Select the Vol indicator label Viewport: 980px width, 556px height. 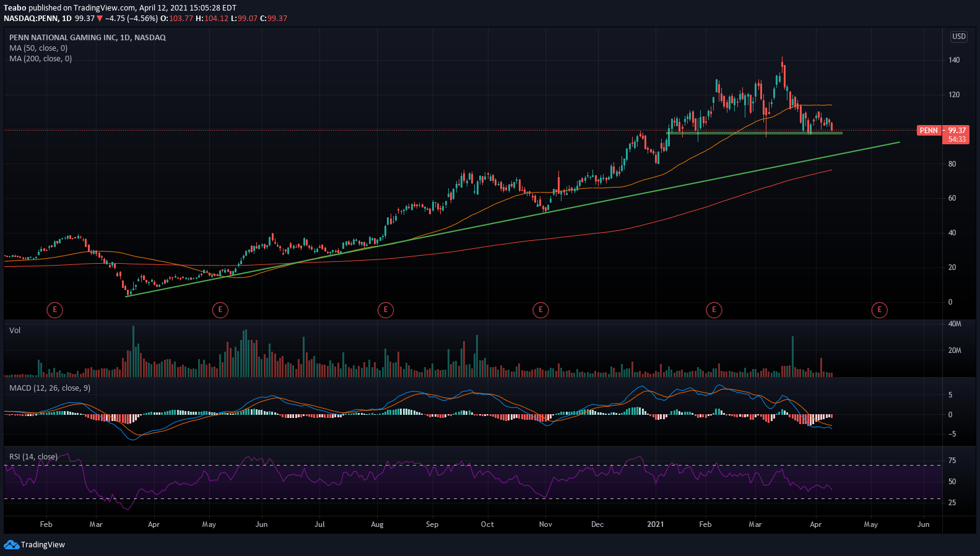(15, 331)
